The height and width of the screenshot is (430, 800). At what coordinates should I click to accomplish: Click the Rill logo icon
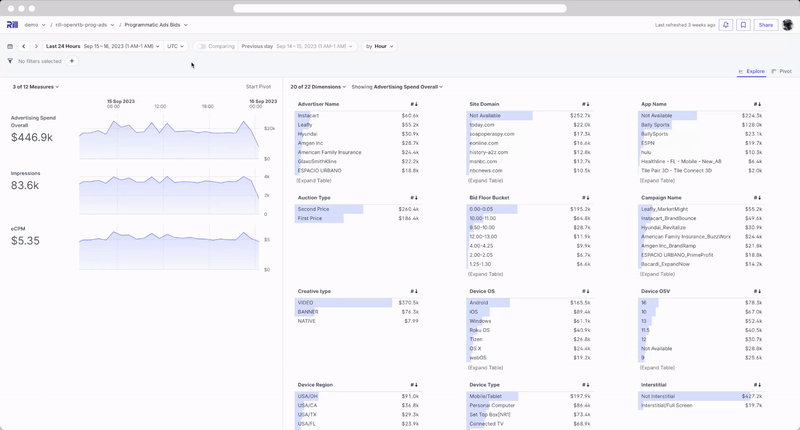point(11,24)
